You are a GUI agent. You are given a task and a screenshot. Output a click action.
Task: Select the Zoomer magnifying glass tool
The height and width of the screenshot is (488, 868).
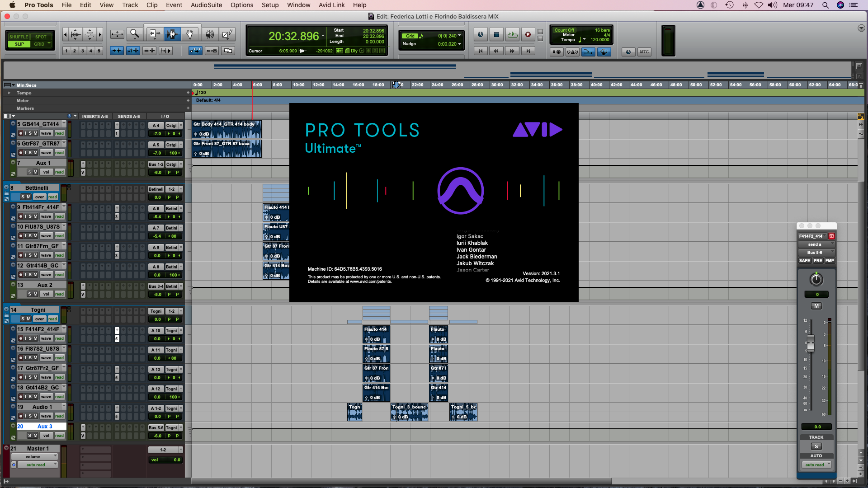pos(134,34)
